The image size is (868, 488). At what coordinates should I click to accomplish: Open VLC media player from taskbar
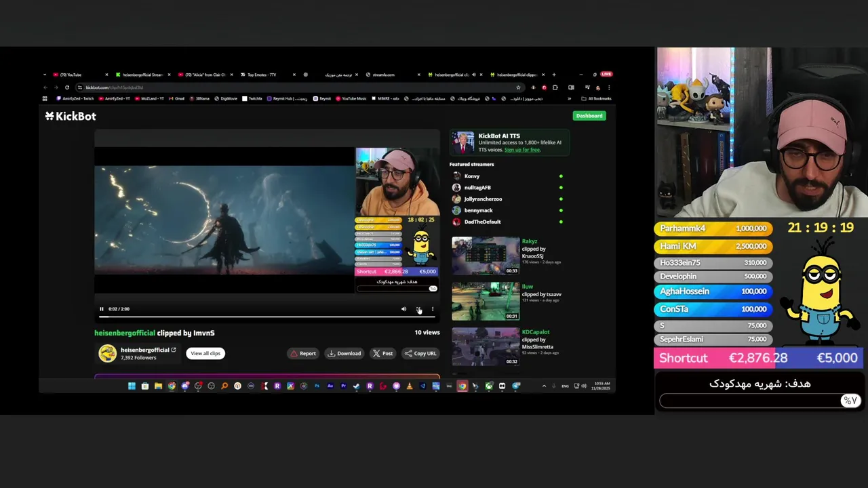(x=410, y=386)
